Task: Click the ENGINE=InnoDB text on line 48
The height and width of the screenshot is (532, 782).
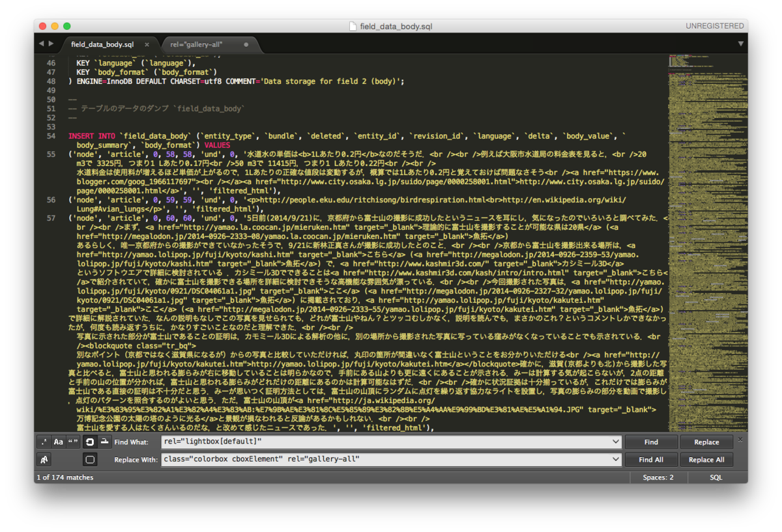Action: [x=104, y=81]
